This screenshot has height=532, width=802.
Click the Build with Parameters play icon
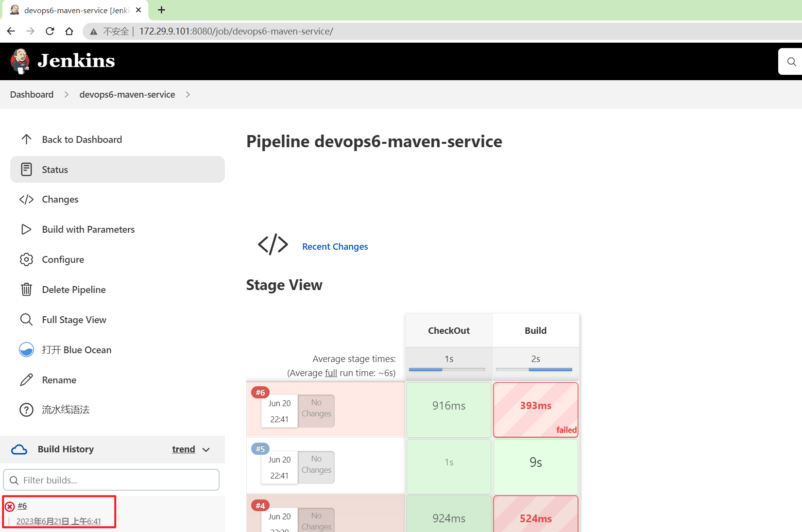tap(26, 229)
